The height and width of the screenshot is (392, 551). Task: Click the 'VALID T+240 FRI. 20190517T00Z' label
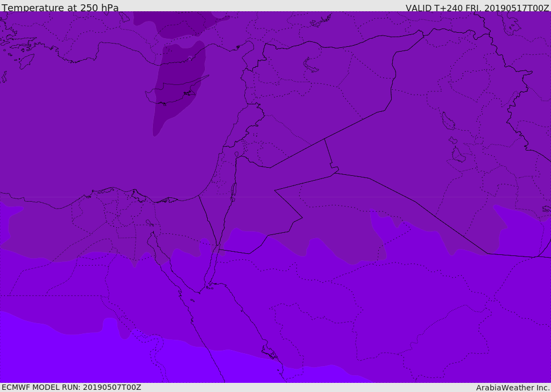477,8
